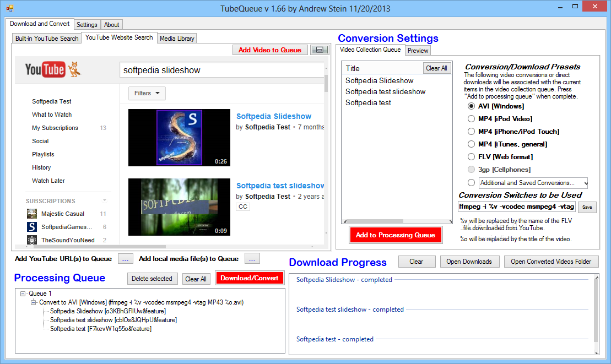
Task: Click Clear in Download Progress
Action: tap(417, 262)
